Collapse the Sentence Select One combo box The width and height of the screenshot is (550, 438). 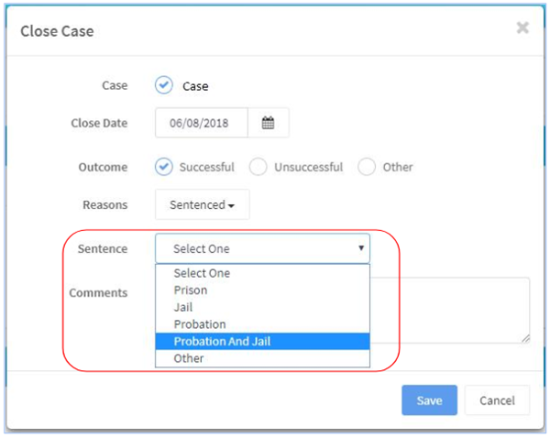(262, 248)
